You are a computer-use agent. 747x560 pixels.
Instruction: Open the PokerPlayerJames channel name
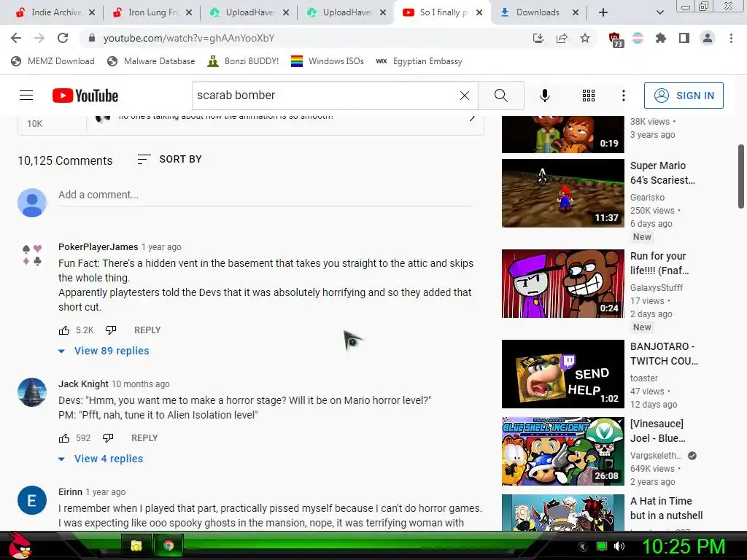coord(98,246)
